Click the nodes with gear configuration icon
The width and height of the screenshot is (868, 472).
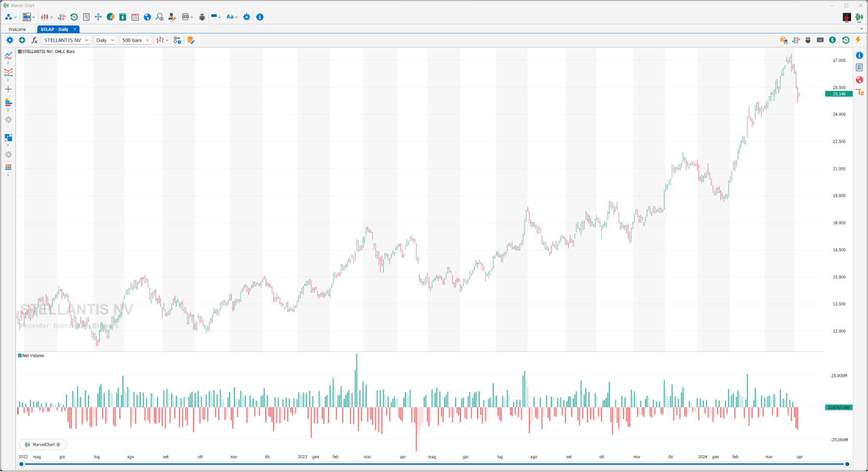[177, 40]
